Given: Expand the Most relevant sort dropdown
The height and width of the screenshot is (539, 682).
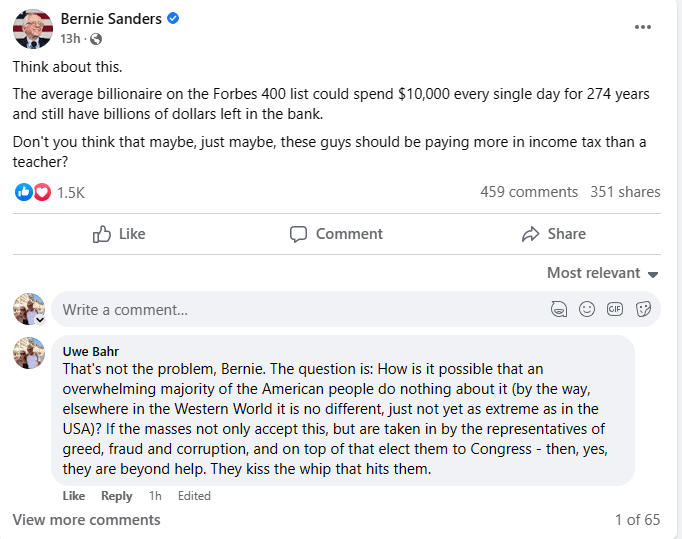Looking at the screenshot, I should pyautogui.click(x=602, y=273).
